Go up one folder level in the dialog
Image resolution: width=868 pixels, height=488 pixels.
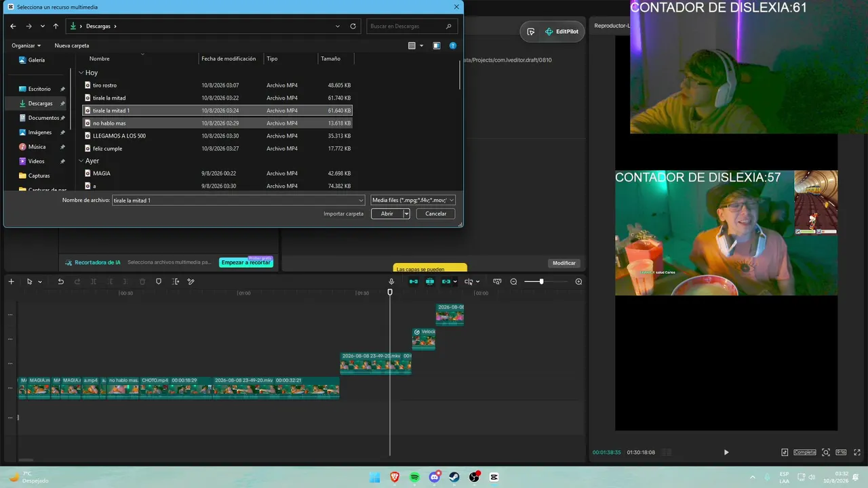(x=56, y=26)
